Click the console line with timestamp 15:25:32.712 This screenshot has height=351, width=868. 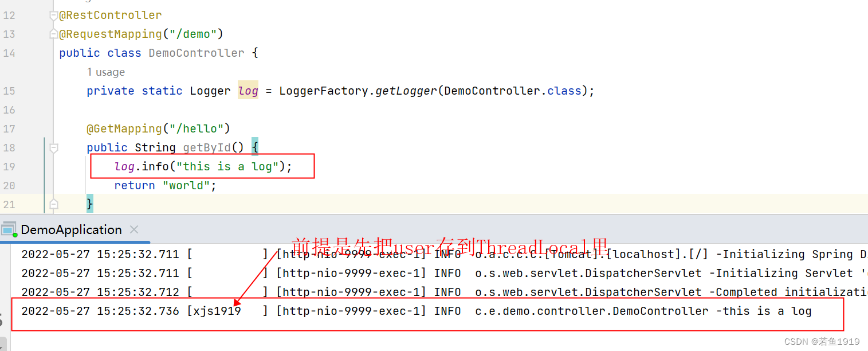(444, 292)
